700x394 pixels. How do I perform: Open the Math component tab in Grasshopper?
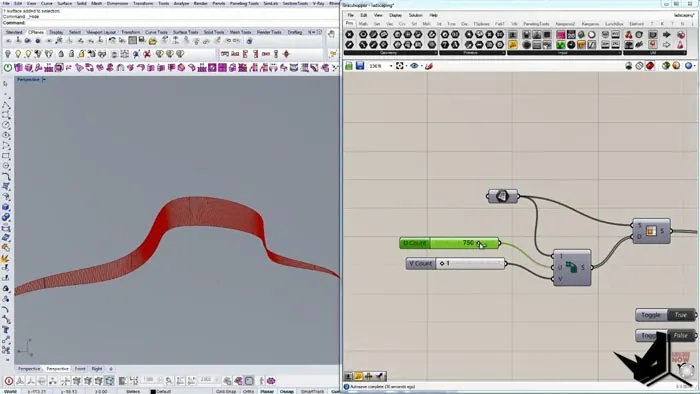point(363,24)
